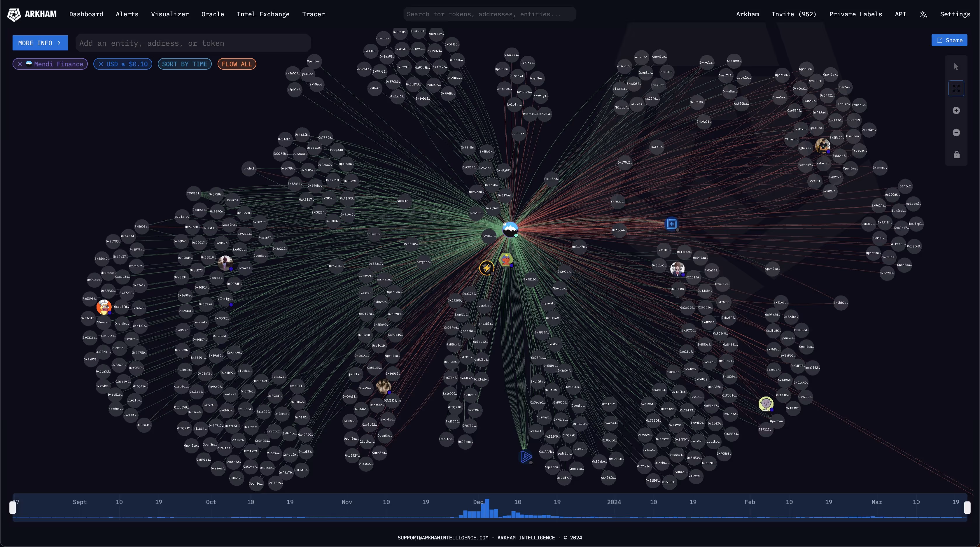
Task: Toggle the FLOW ALL filter
Action: [237, 64]
